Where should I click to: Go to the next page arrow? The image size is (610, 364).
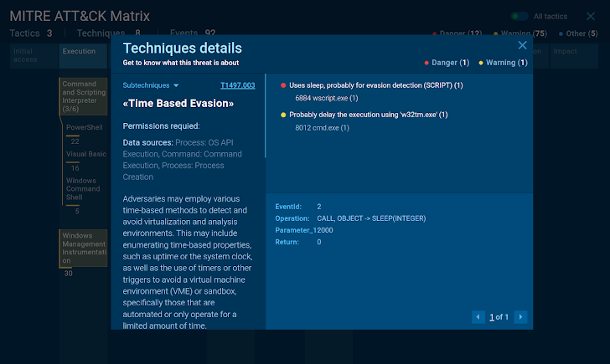(x=520, y=317)
